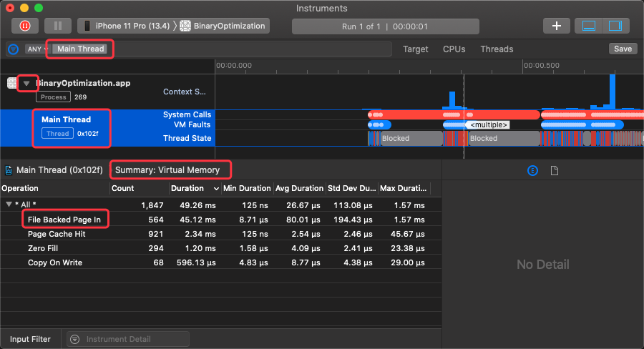Select the File Backed Page In row
The image size is (644, 349).
[221, 220]
